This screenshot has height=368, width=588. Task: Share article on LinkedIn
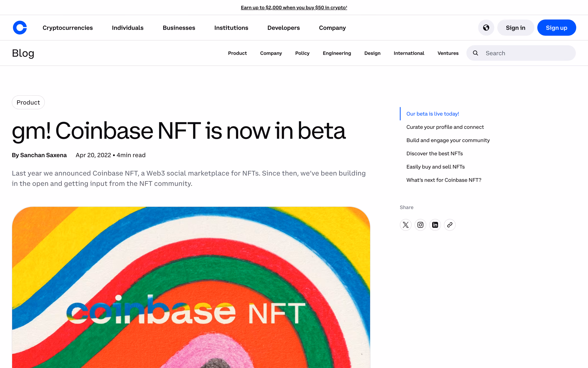[435, 225]
